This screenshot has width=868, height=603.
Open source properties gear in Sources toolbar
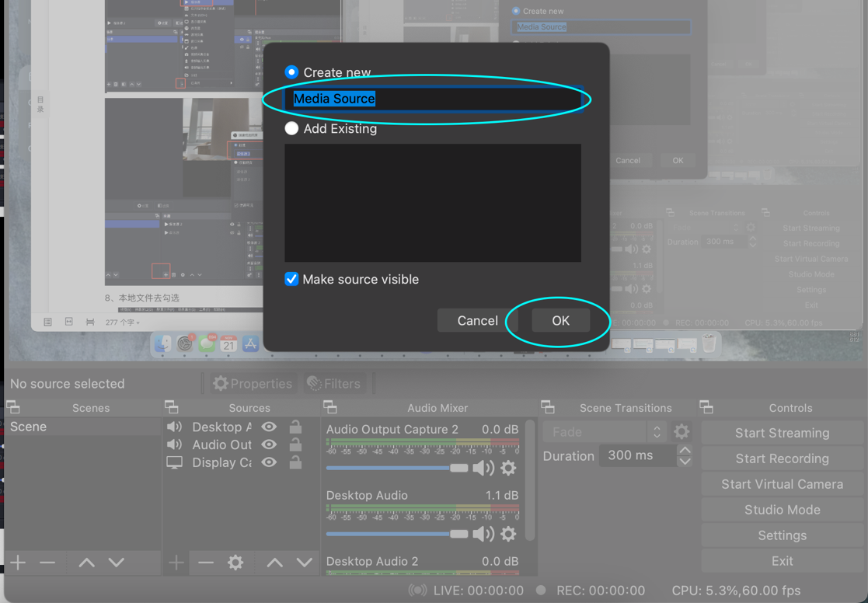coord(235,562)
